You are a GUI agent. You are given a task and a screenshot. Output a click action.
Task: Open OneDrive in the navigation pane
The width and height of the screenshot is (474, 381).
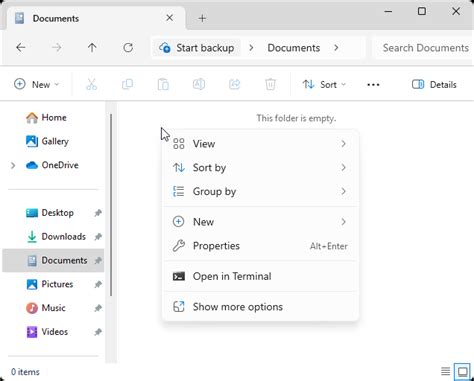point(52,165)
